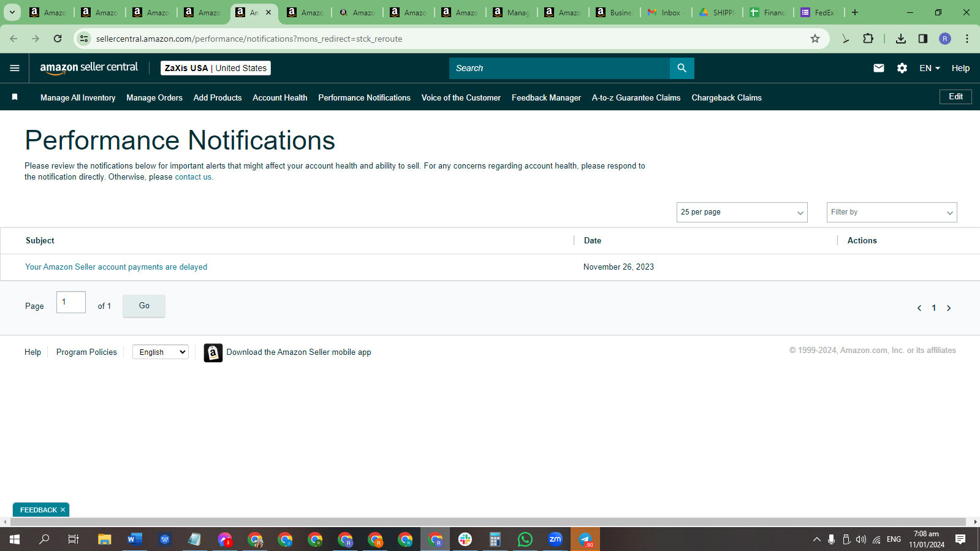The width and height of the screenshot is (980, 551).
Task: Open Calculator from the taskbar
Action: coord(495,539)
